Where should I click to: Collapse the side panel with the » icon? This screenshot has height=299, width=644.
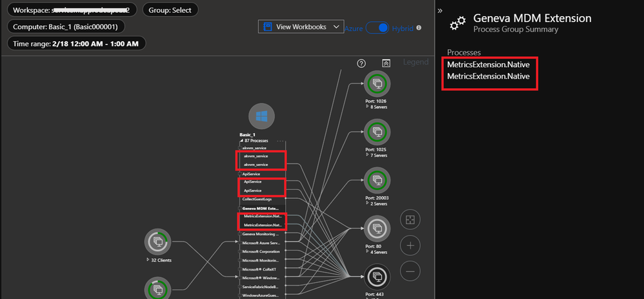tap(440, 11)
